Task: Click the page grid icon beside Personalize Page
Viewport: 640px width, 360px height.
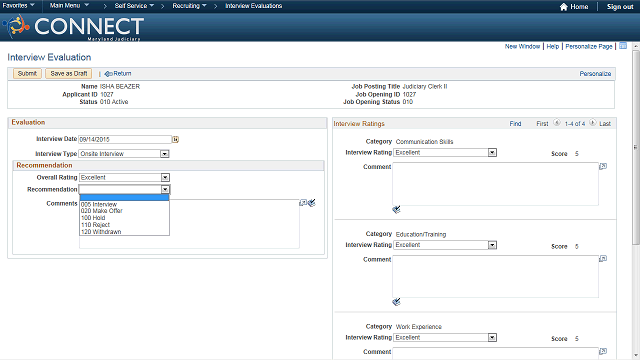Action: [623, 46]
